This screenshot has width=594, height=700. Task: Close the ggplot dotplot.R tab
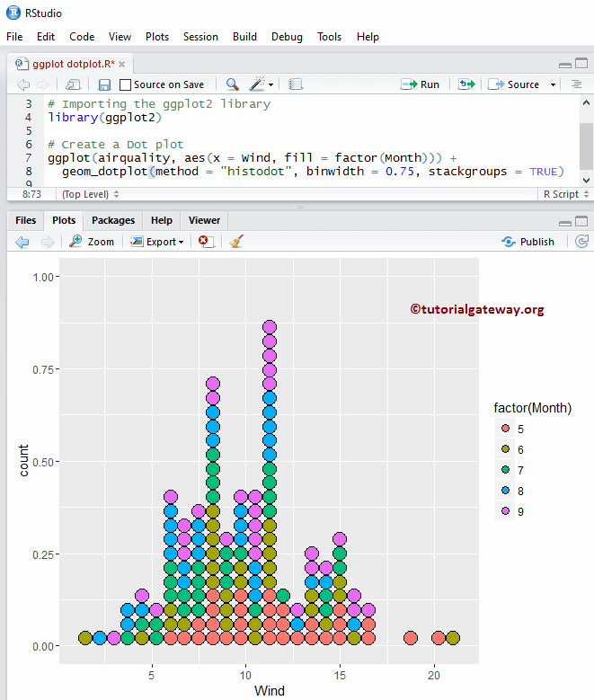(121, 65)
